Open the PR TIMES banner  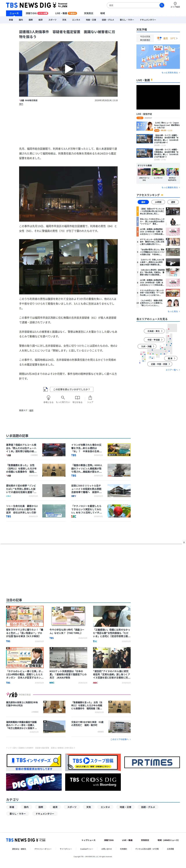tap(152, 763)
